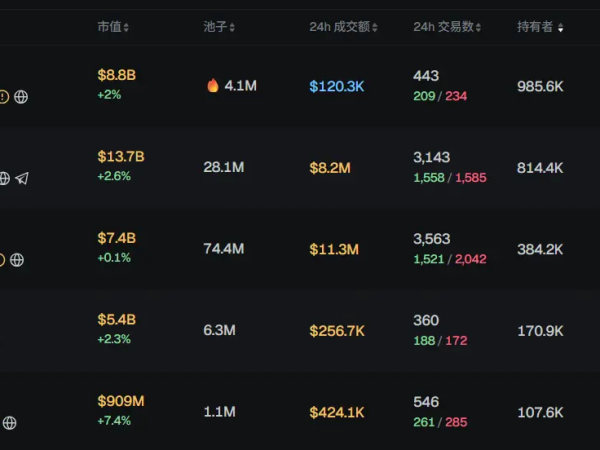The width and height of the screenshot is (600, 450).
Task: Click holders value 107.6K
Action: pyautogui.click(x=540, y=412)
